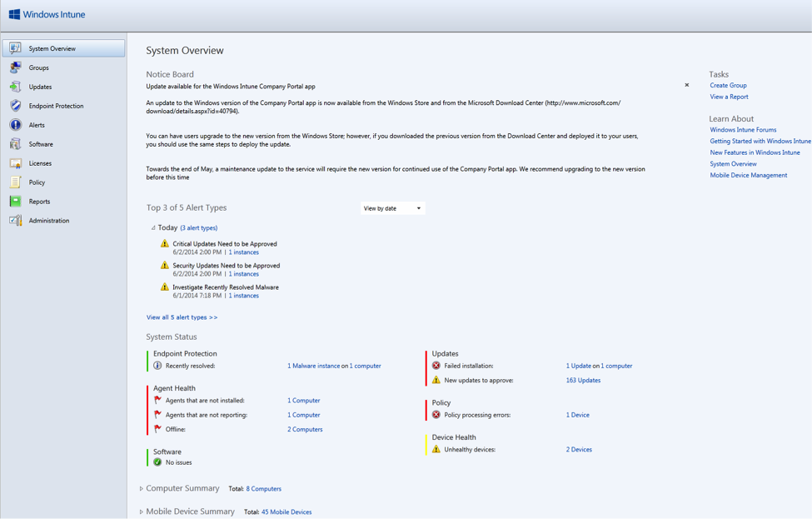The width and height of the screenshot is (812, 519).
Task: Click the Software sidebar icon
Action: 15,144
